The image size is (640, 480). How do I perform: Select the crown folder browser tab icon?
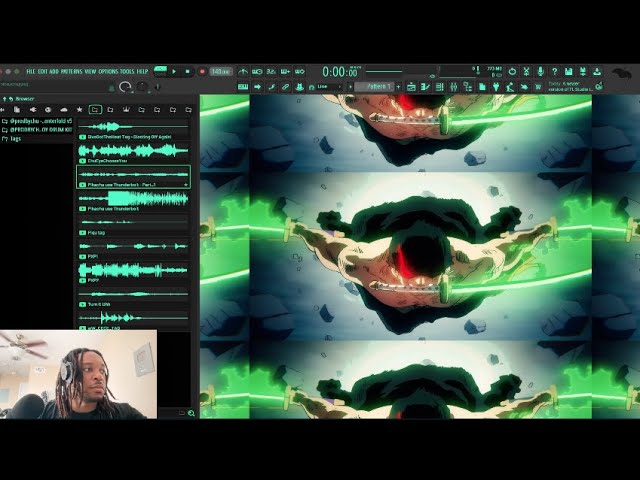click(x=126, y=109)
